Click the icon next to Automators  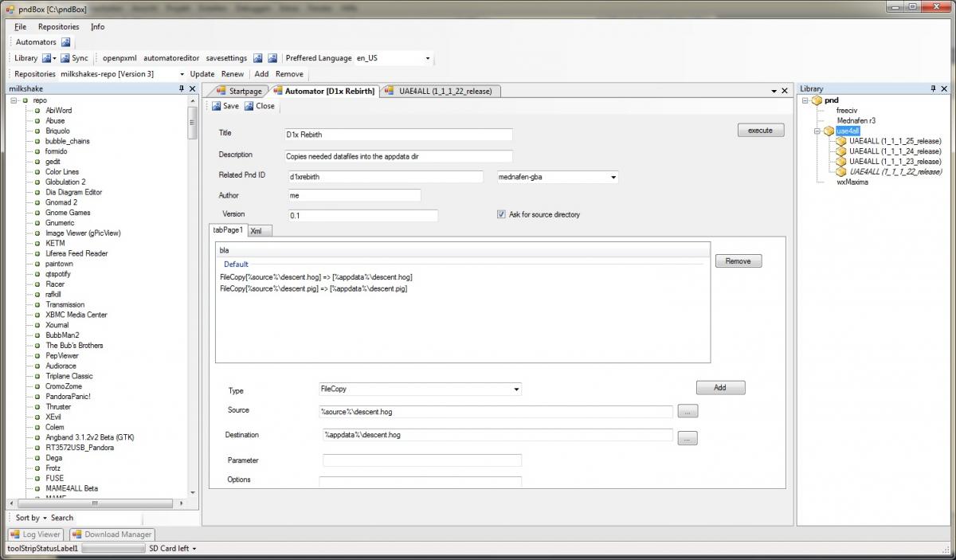[x=66, y=42]
